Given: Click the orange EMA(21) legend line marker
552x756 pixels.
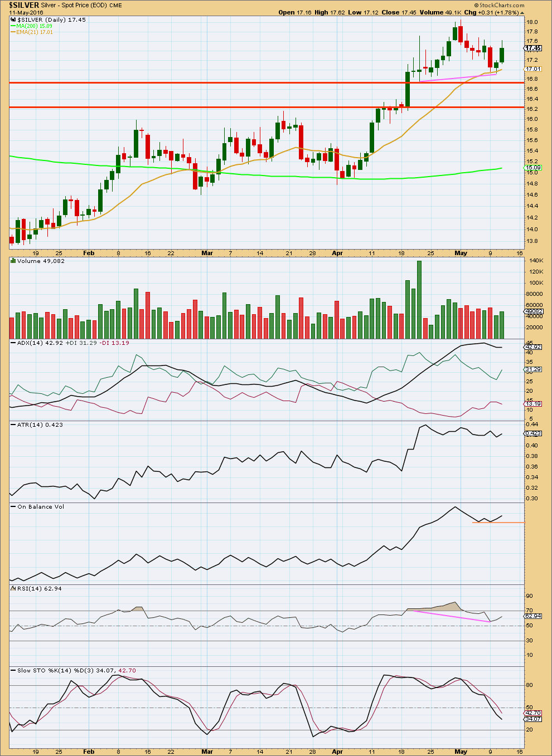Looking at the screenshot, I should pos(13,32).
